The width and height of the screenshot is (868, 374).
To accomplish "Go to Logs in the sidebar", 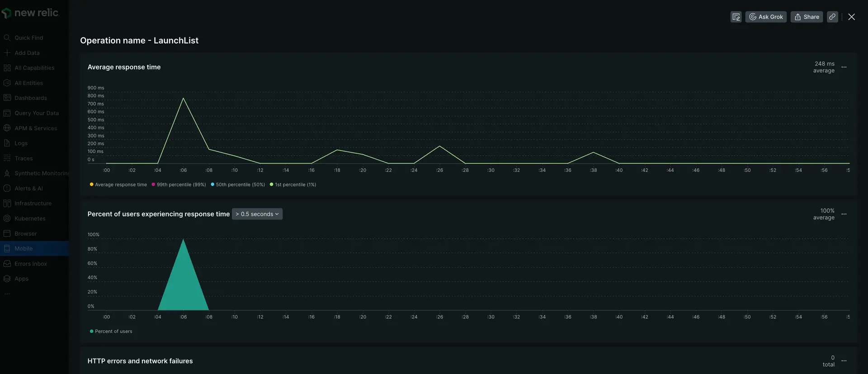I will (x=21, y=143).
